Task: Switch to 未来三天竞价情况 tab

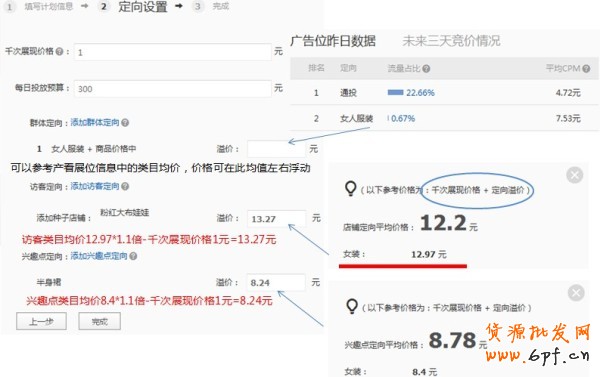Action: click(x=451, y=41)
